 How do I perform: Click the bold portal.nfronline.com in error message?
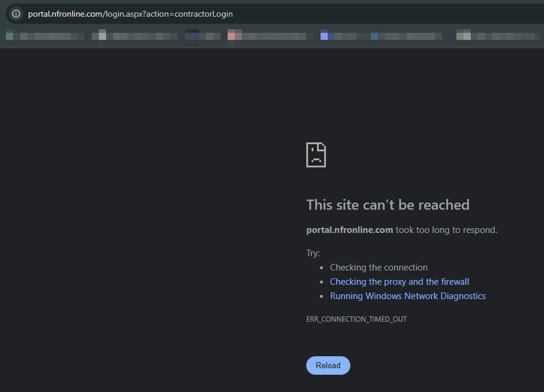click(349, 230)
